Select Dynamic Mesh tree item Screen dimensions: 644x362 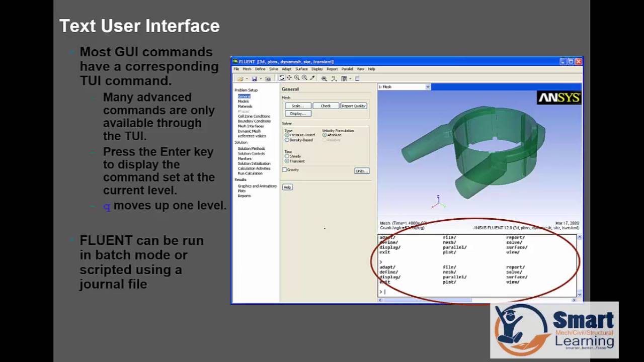(249, 131)
